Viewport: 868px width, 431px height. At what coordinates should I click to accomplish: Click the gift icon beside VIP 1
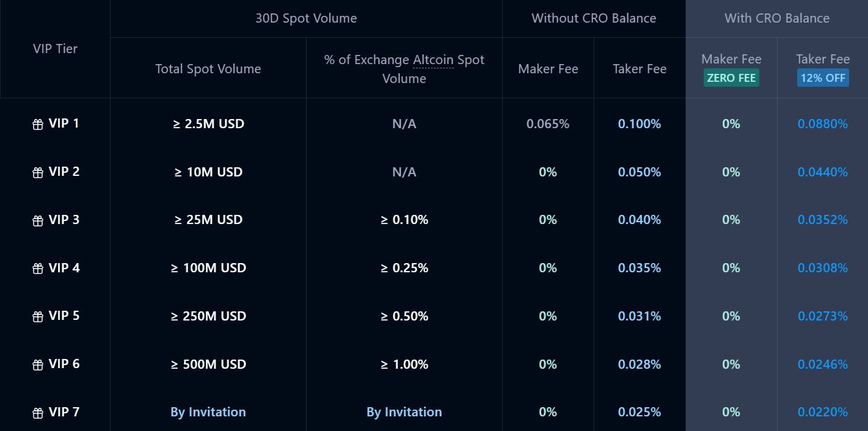38,125
